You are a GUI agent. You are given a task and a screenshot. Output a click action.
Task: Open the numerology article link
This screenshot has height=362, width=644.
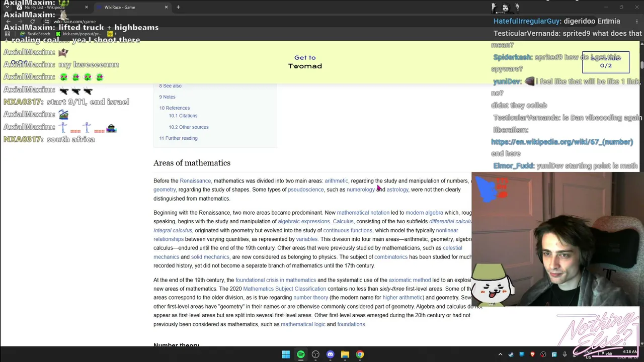click(x=361, y=190)
